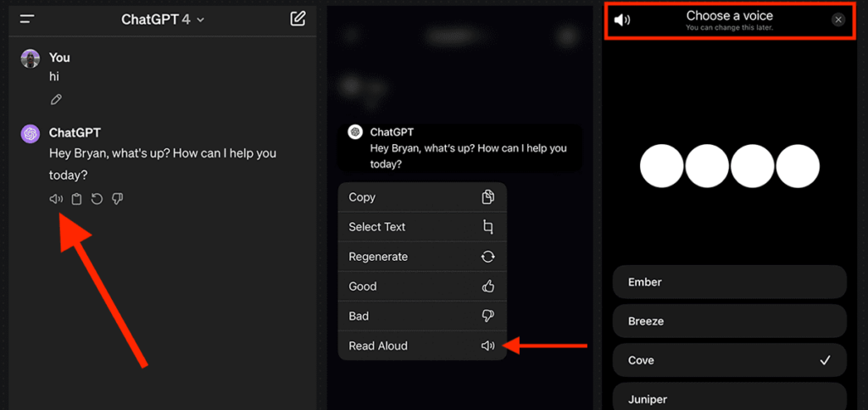Select the Ember voice option
The height and width of the screenshot is (410, 868).
point(730,282)
